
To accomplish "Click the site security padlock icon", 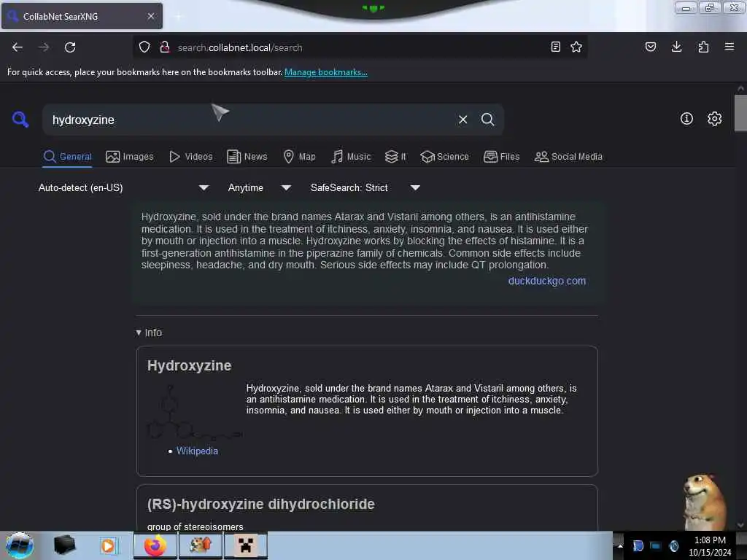I will 165,47.
